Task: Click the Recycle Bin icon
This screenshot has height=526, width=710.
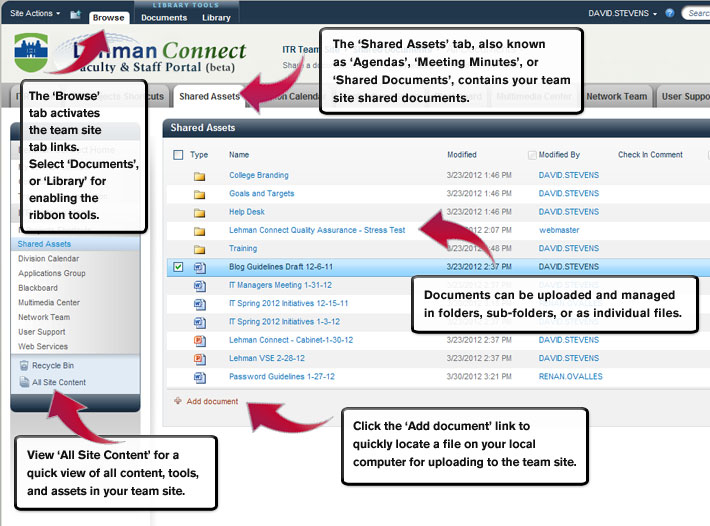Action: 24,365
